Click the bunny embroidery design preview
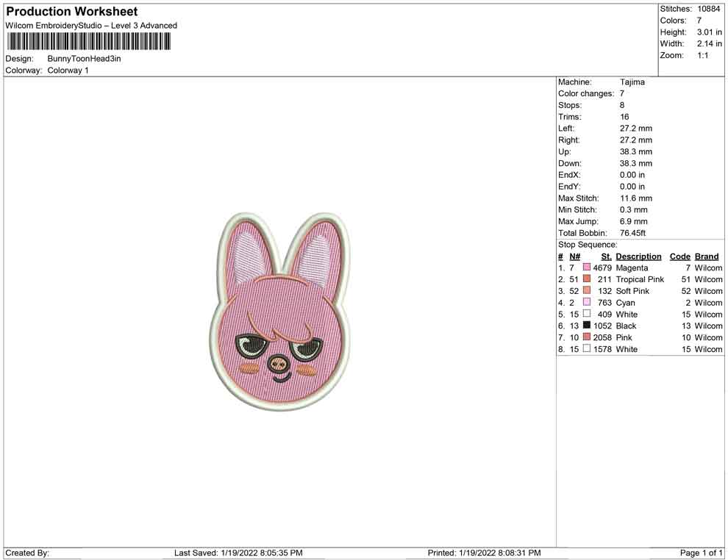728x560 pixels. (x=279, y=312)
